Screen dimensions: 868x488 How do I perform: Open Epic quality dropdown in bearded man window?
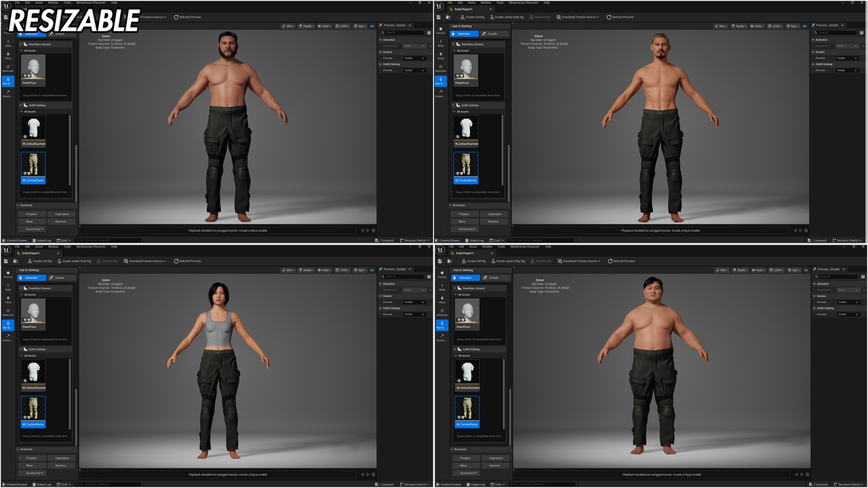359,26
